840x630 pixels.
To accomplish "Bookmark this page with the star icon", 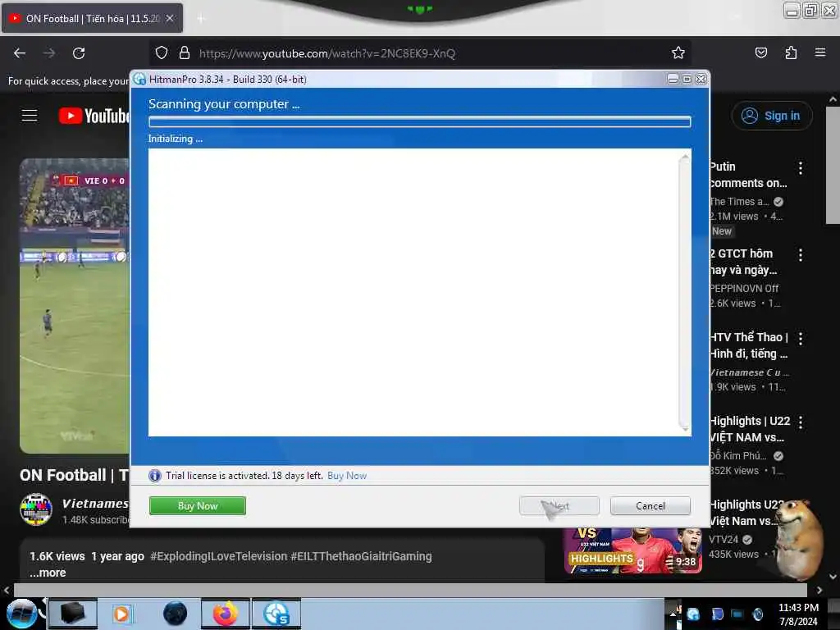I will point(678,52).
